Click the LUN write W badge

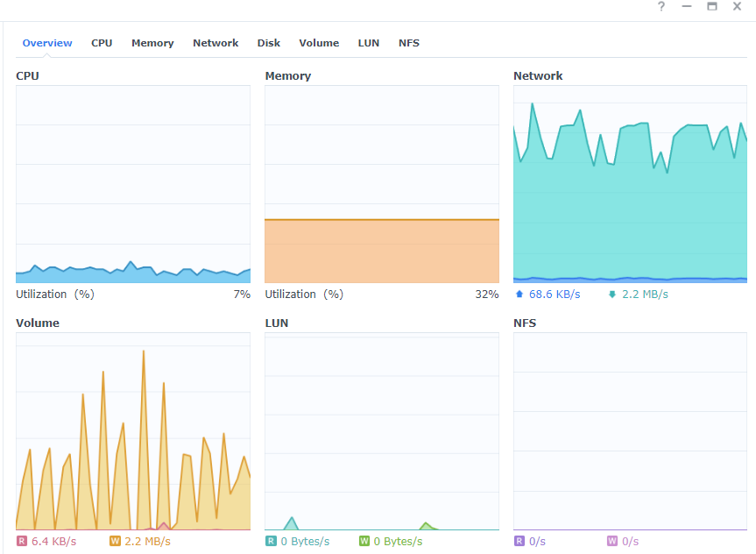[x=364, y=542]
